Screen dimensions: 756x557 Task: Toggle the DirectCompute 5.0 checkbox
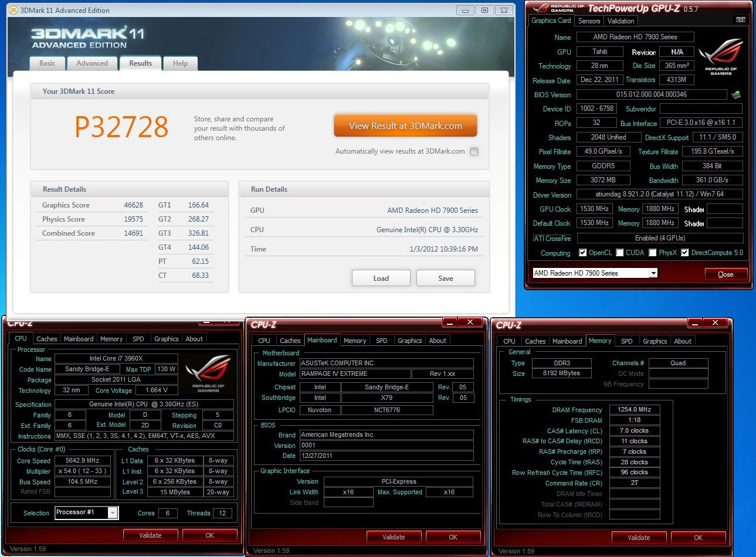pos(684,253)
